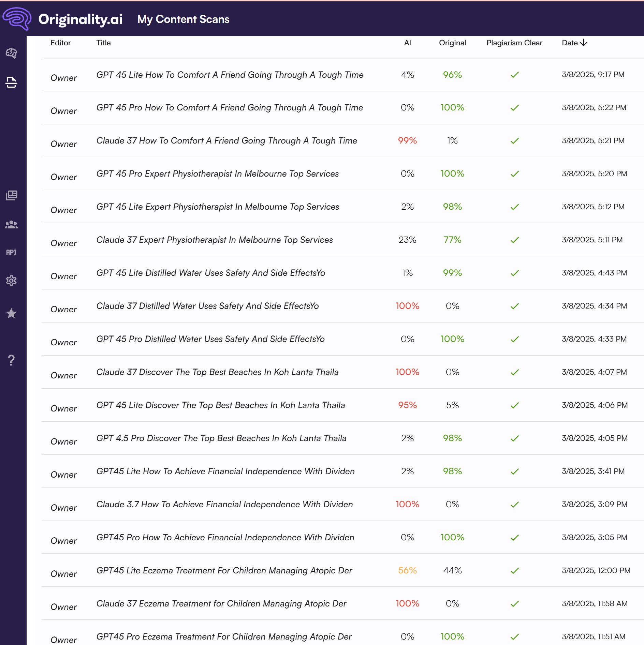The image size is (644, 645).
Task: Open Claude 37 Discover Top Best Beaches scan
Action: [x=217, y=372]
